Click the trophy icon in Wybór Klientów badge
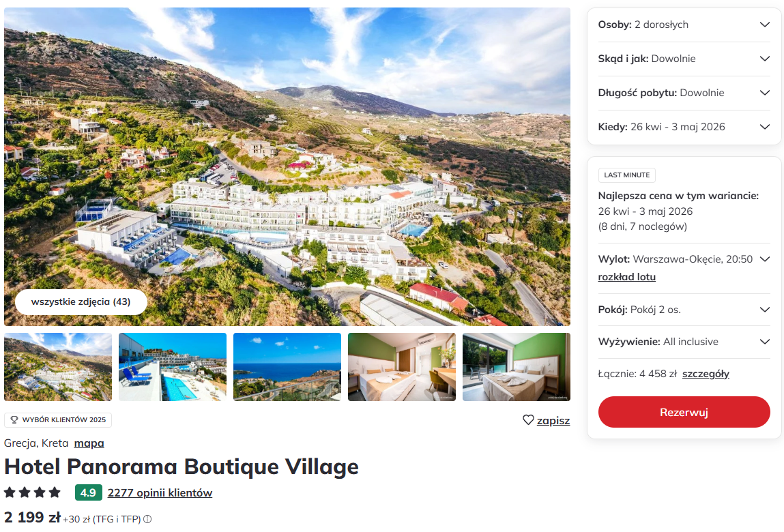 tap(14, 420)
